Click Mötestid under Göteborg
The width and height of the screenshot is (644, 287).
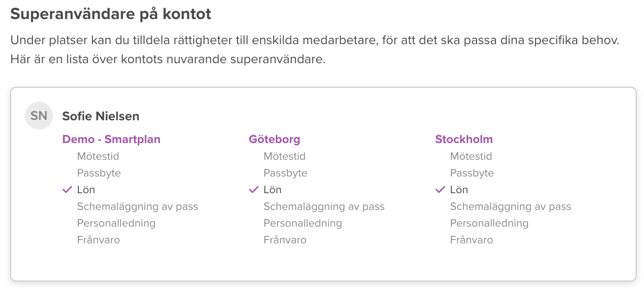tap(284, 157)
